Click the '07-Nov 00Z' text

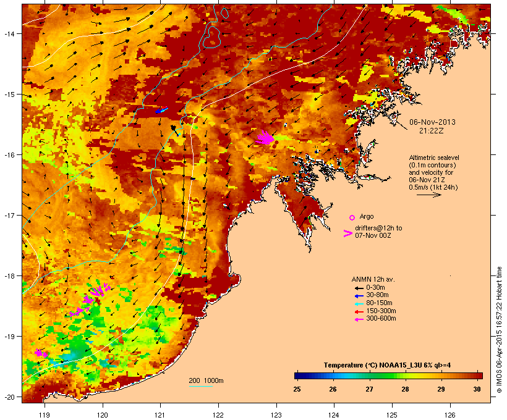(x=373, y=235)
